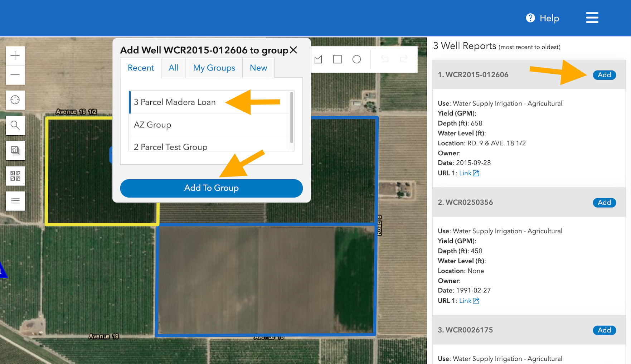Switch to the All groups tab
The height and width of the screenshot is (364, 631).
click(173, 68)
